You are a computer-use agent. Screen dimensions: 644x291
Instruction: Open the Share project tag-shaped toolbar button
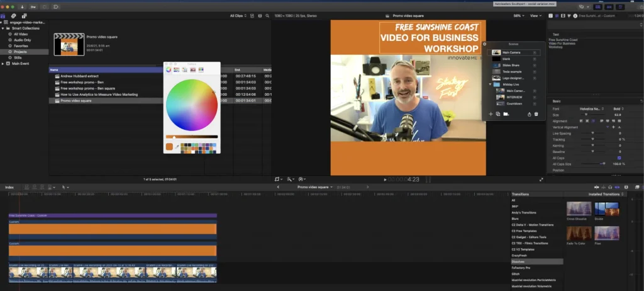point(56,7)
